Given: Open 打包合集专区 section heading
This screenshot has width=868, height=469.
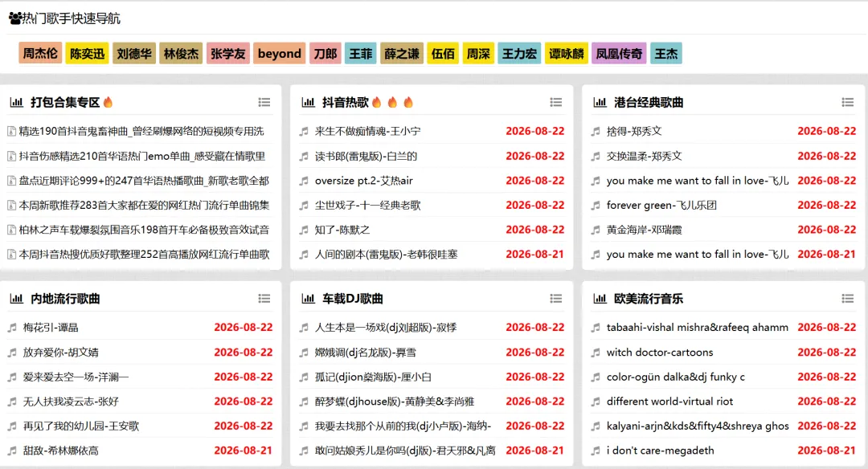Looking at the screenshot, I should pos(65,102).
